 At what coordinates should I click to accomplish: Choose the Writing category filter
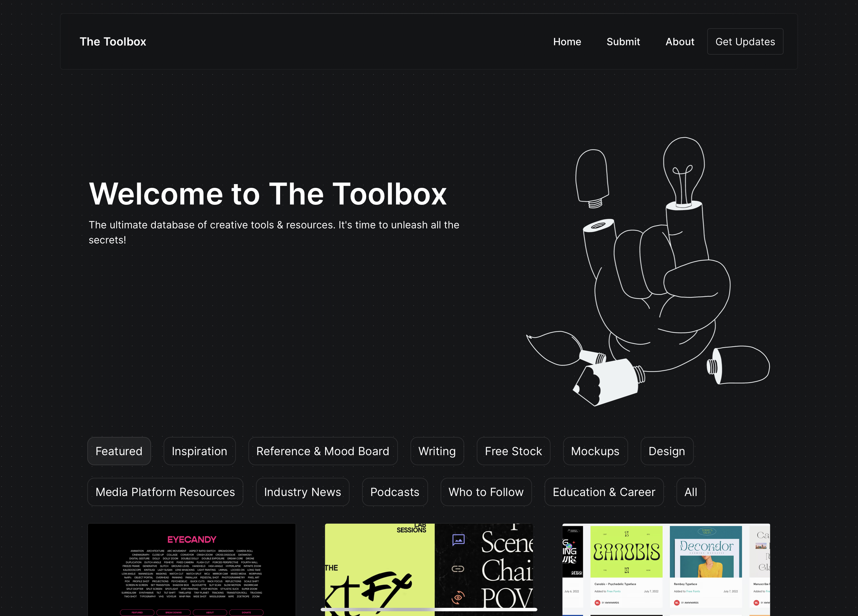[437, 451]
